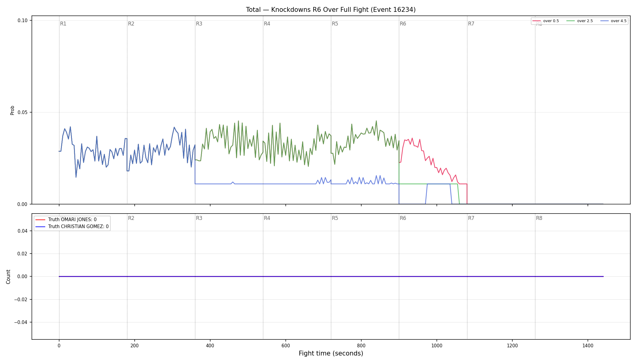The height and width of the screenshot is (364, 637).
Task: Click the green line sample beside 'over 2.5'
Action: pyautogui.click(x=571, y=21)
